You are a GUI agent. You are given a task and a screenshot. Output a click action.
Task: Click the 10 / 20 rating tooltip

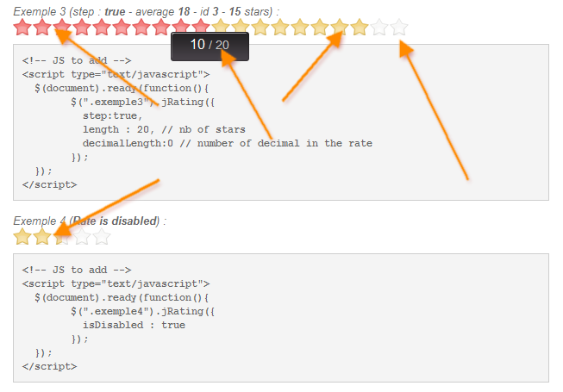(210, 47)
